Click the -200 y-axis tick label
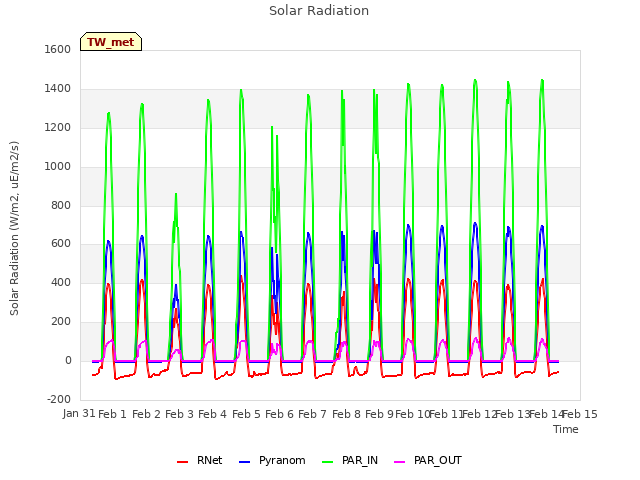 point(59,399)
